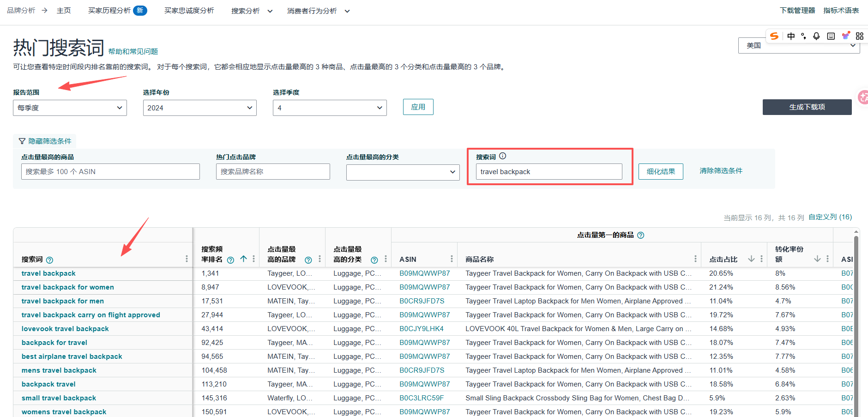Click the info icon beside 搜索词 filter label
Viewport: 868px width, 417px height.
coord(503,156)
